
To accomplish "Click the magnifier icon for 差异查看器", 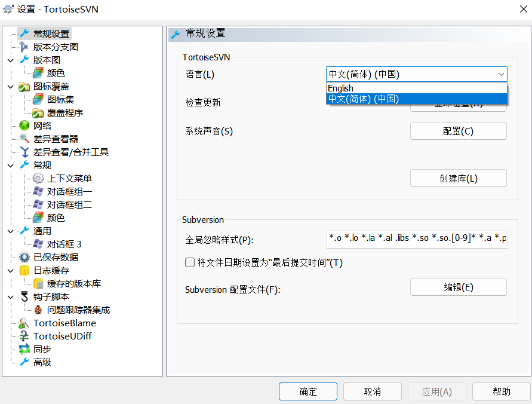I will coord(24,139).
